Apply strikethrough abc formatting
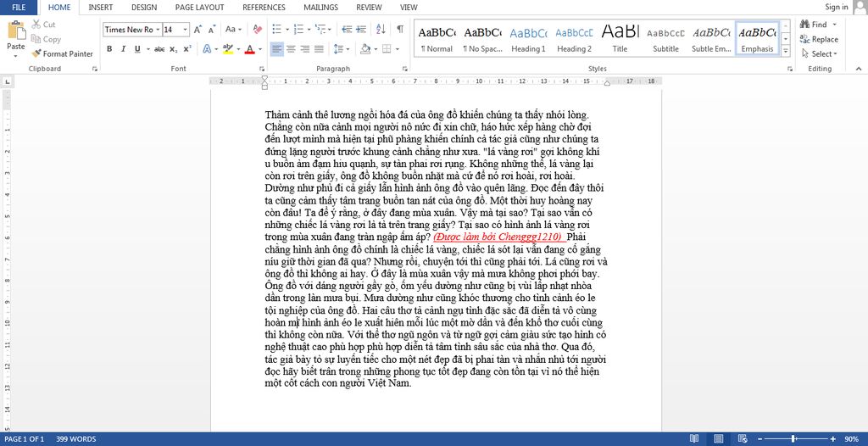Image resolution: width=868 pixels, height=446 pixels. 159,49
